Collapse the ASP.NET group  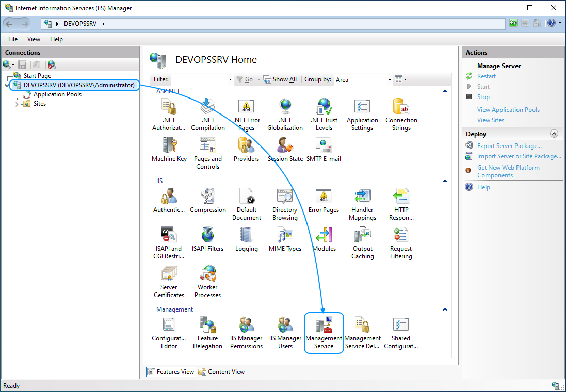coord(445,91)
